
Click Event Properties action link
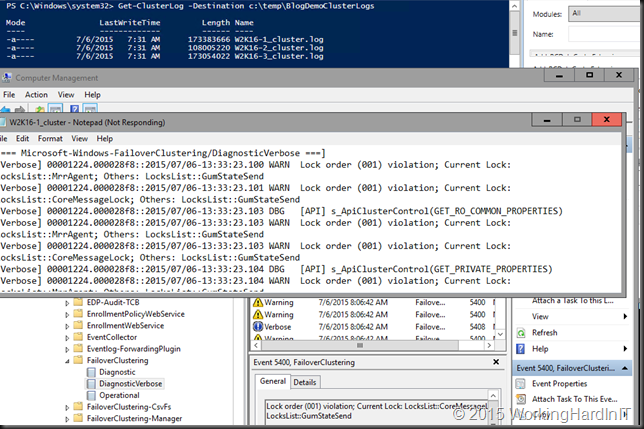[559, 384]
